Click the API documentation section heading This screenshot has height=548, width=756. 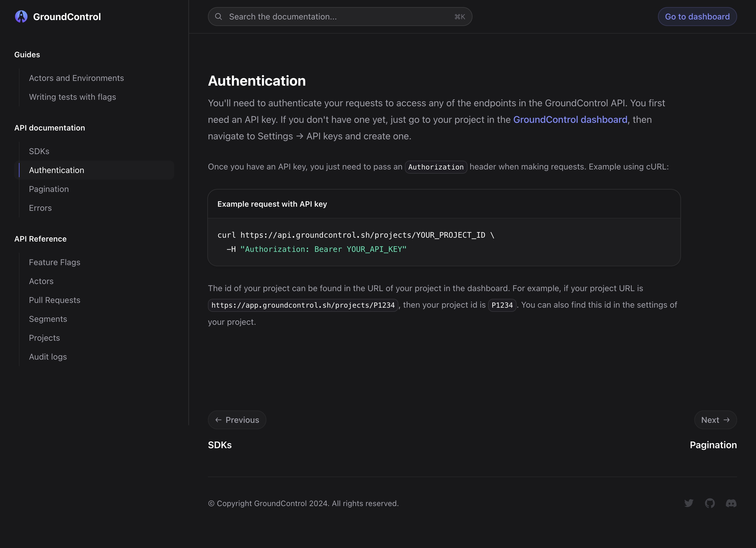tap(50, 128)
